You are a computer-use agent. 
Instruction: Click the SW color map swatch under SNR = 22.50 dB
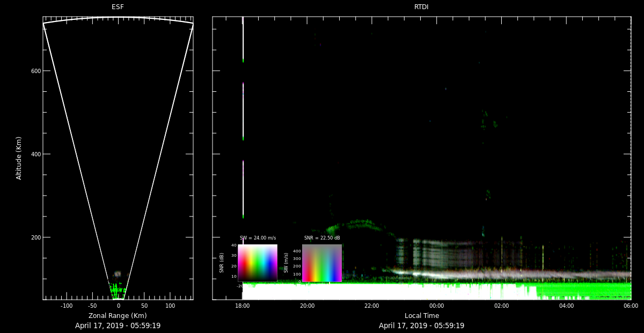click(322, 263)
